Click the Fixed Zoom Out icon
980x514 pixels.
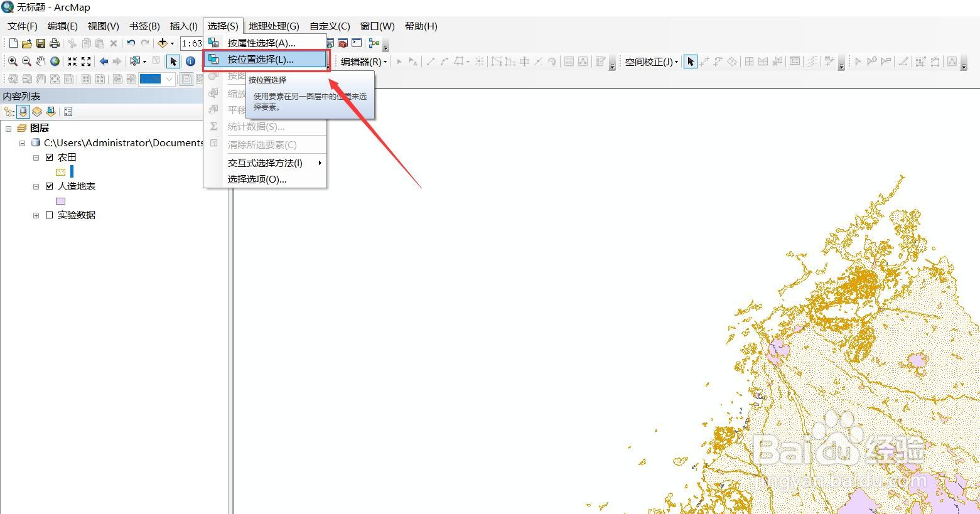pos(87,62)
